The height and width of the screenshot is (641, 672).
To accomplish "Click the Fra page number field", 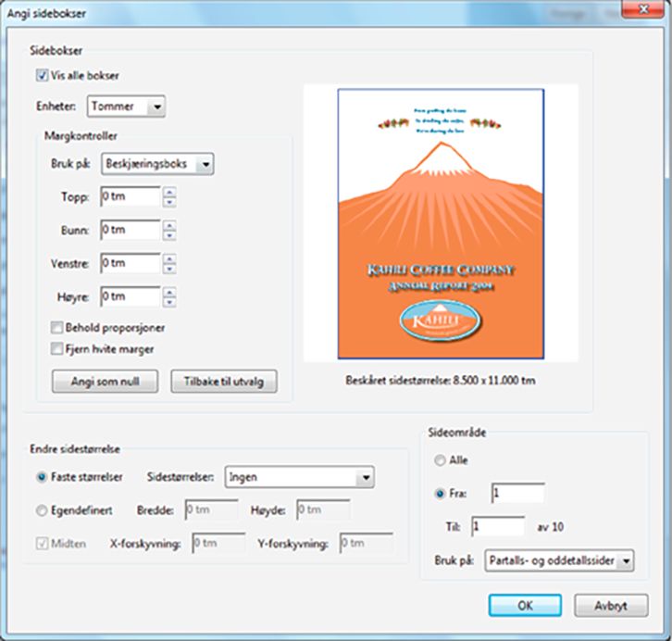I will click(518, 493).
